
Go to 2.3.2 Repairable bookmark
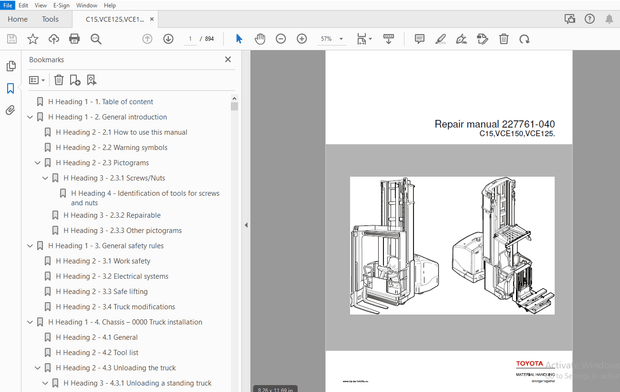coord(112,215)
